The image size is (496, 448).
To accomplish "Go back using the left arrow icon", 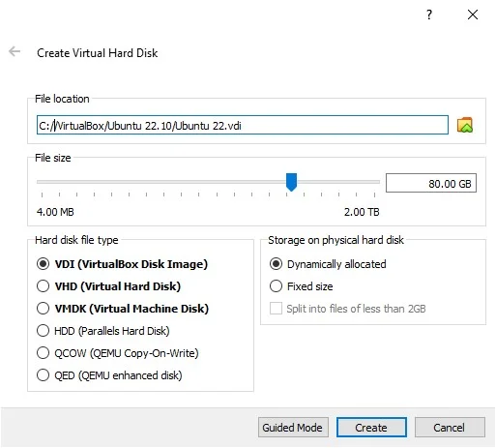I will (x=15, y=51).
